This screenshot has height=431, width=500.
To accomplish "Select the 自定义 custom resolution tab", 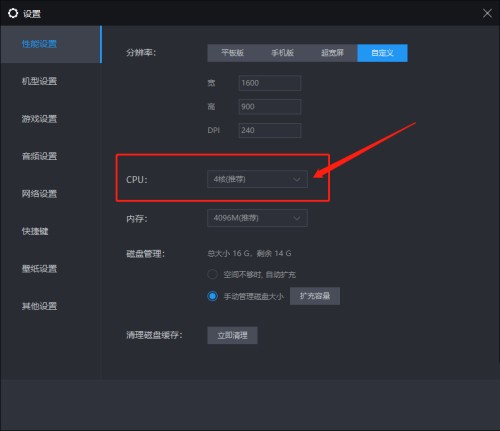I will [382, 53].
